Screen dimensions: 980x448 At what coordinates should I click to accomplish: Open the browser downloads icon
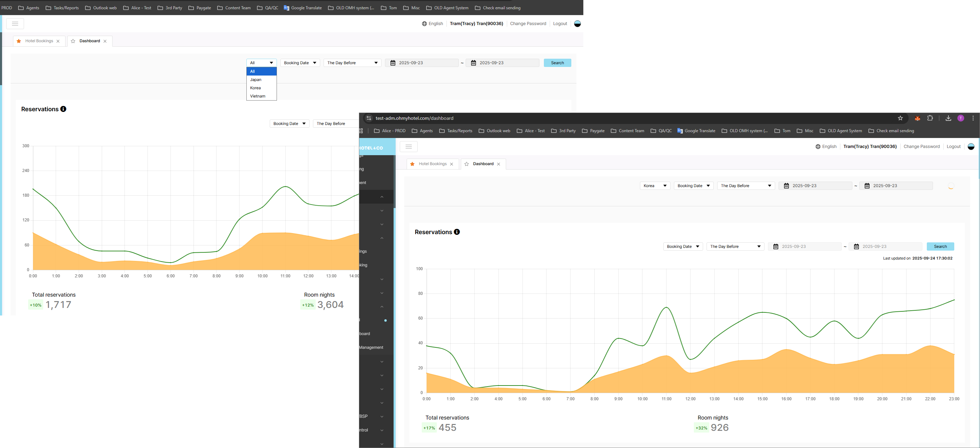(x=948, y=118)
